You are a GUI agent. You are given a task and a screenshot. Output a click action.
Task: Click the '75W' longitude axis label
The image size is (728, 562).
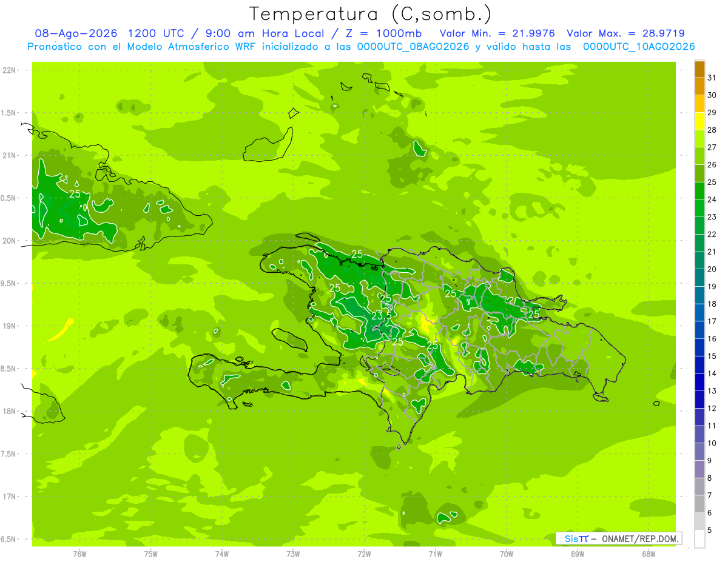click(151, 554)
